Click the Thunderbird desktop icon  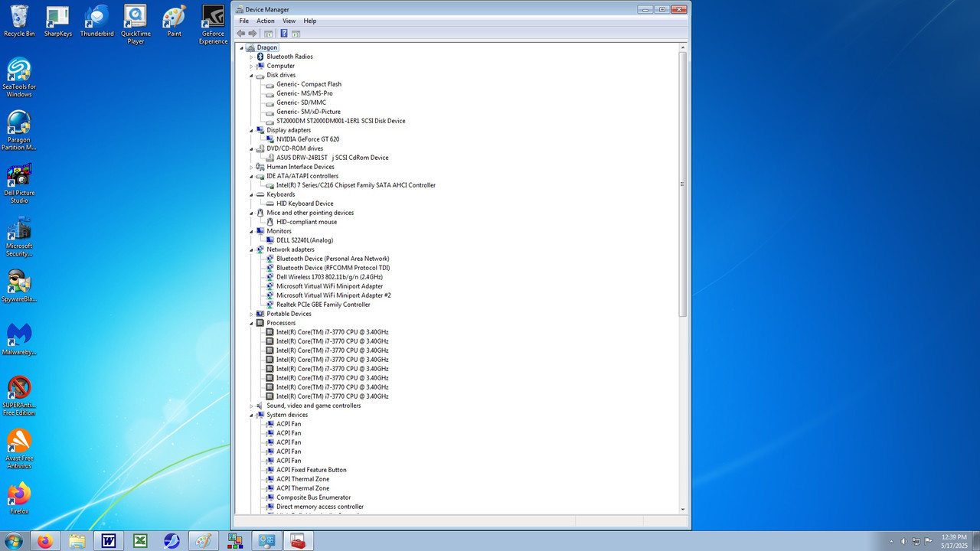[97, 21]
